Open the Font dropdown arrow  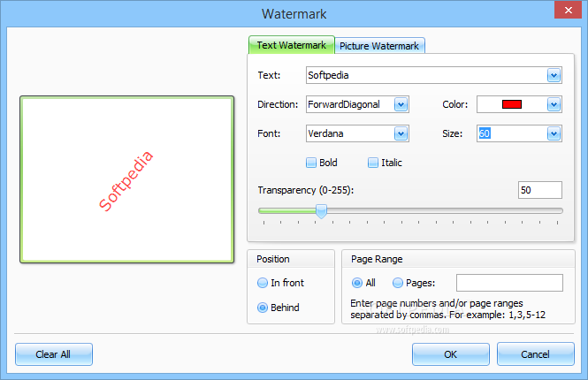point(401,133)
